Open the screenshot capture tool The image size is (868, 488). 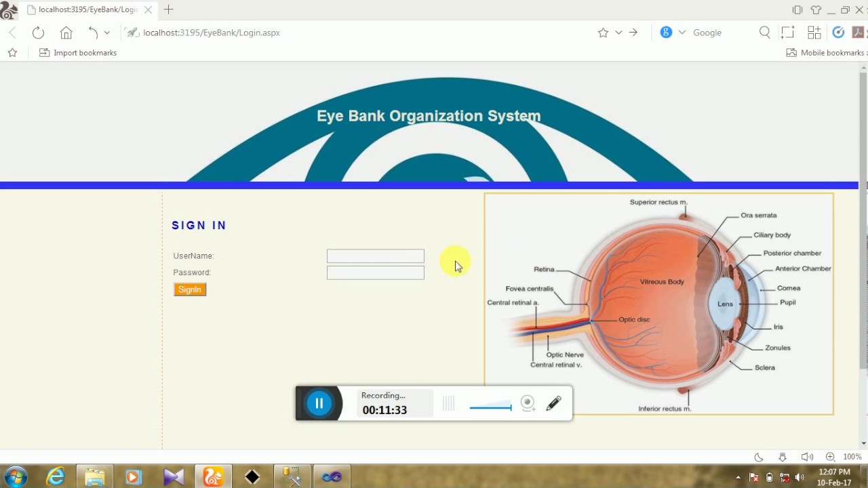787,33
